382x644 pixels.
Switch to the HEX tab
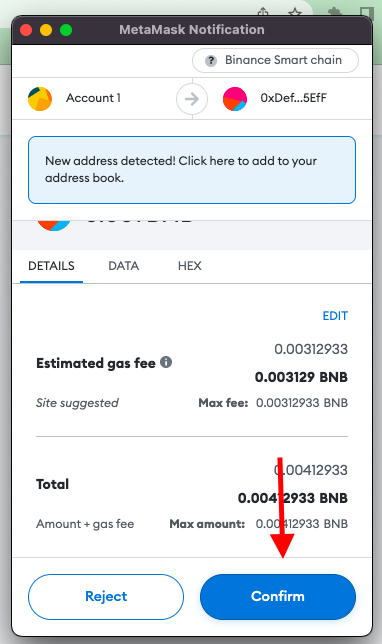tap(189, 266)
